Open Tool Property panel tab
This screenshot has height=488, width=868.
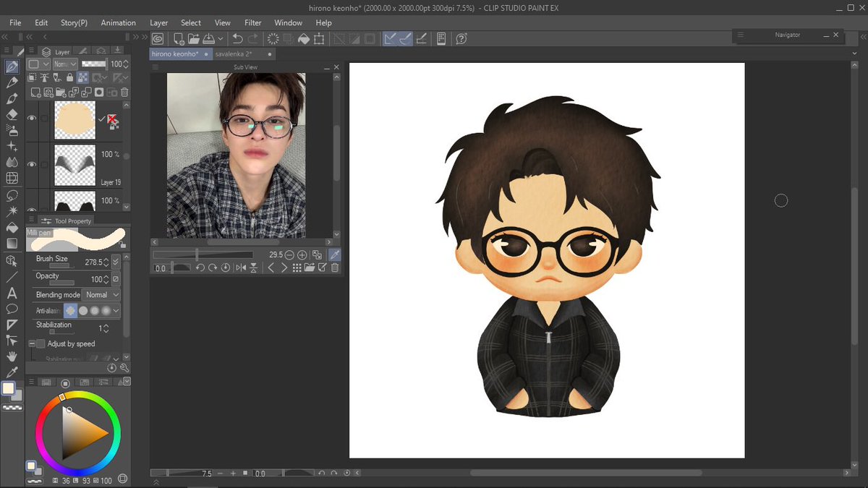(x=67, y=221)
